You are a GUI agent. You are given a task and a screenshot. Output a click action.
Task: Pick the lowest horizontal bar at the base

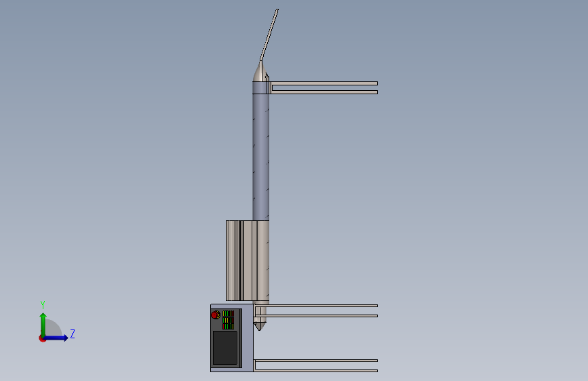(x=316, y=371)
